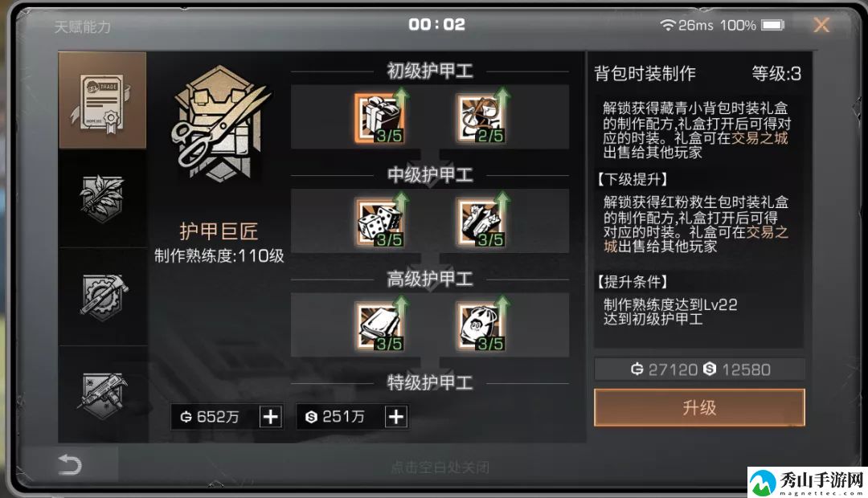
Task: Choose the dice skill under 中级护甲工
Action: (379, 222)
